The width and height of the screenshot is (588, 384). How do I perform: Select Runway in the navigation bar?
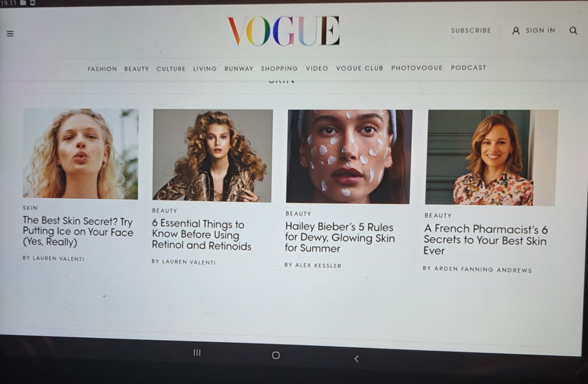pos(239,68)
